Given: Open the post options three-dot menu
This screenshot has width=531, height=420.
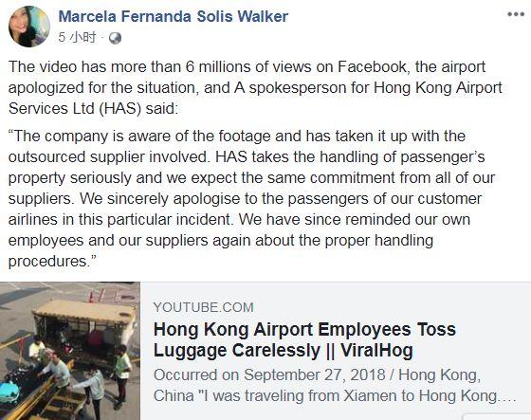Looking at the screenshot, I should (516, 14).
